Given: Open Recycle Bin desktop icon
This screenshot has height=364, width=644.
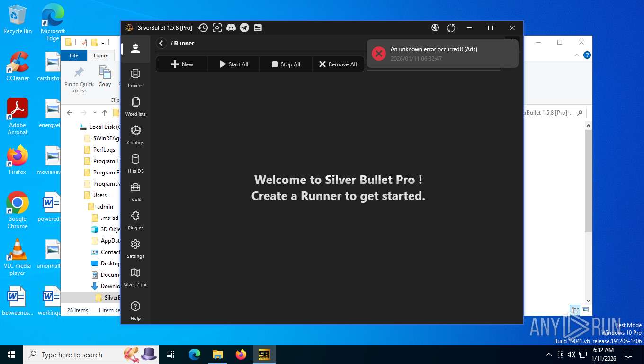Looking at the screenshot, I should pyautogui.click(x=18, y=20).
